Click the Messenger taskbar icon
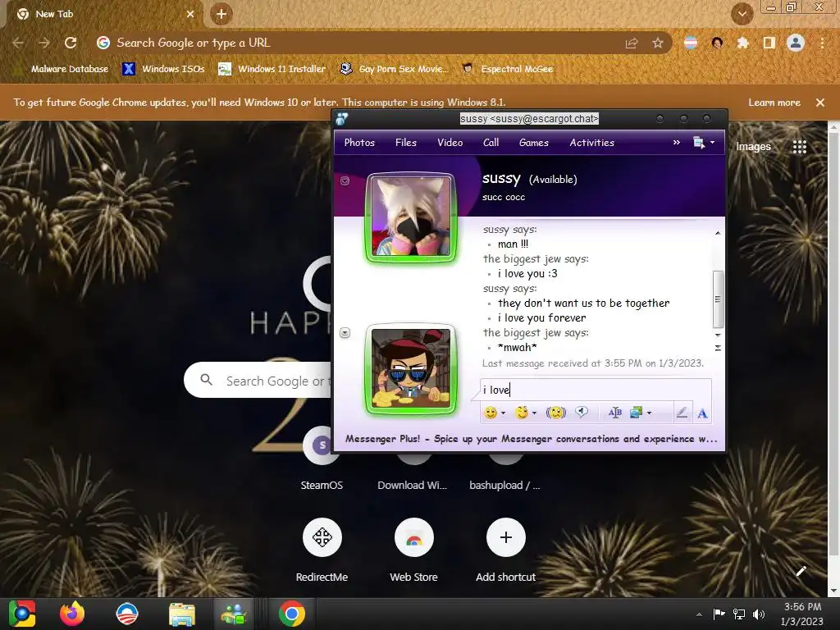Image resolution: width=840 pixels, height=630 pixels. click(x=234, y=614)
